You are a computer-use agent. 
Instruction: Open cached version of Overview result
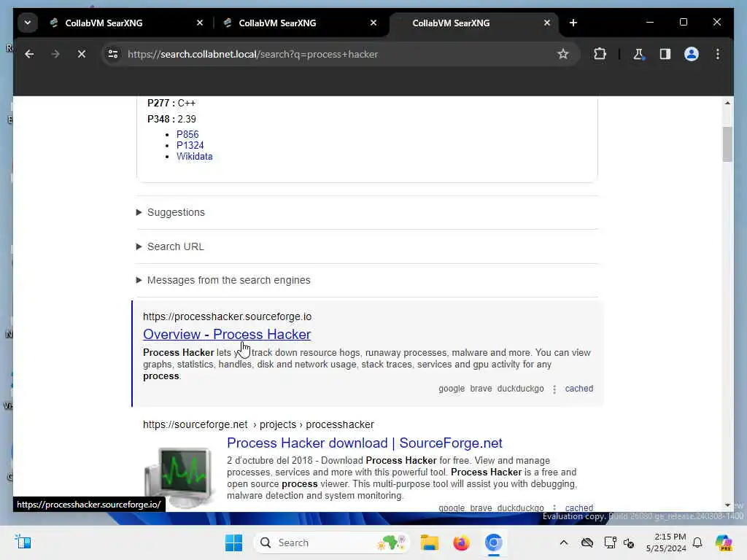click(578, 389)
